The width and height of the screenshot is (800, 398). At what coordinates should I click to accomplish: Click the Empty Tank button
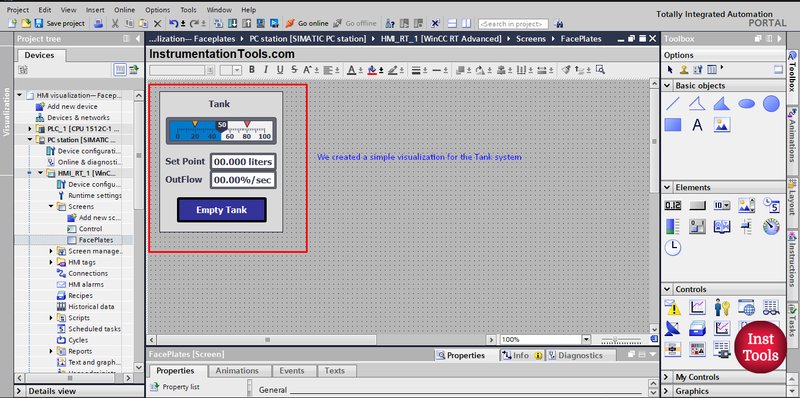click(x=221, y=210)
